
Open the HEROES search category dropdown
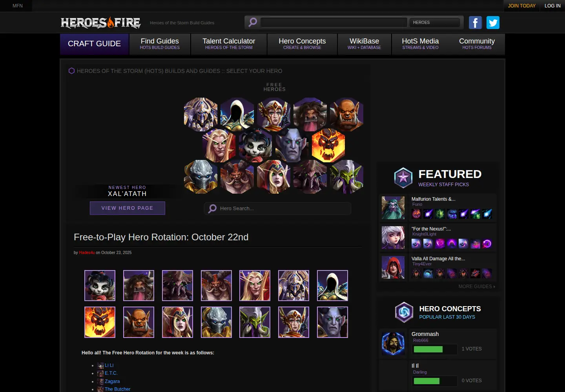[x=434, y=22]
